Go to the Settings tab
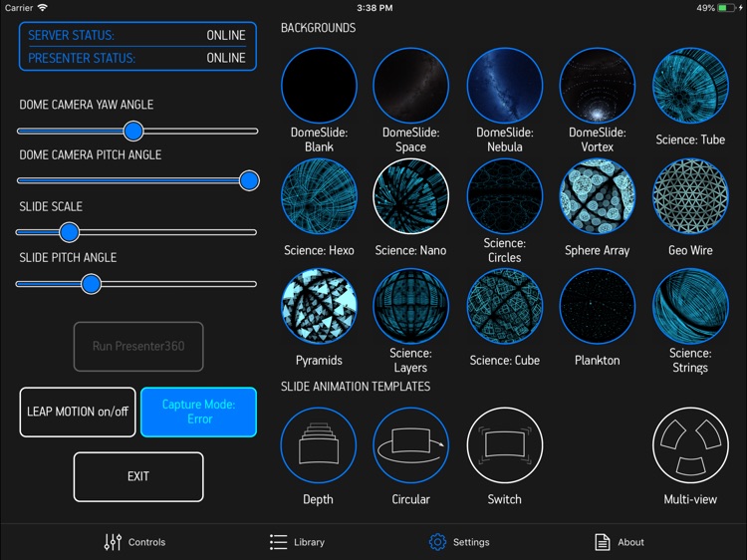Image resolution: width=747 pixels, height=560 pixels. coord(459,542)
